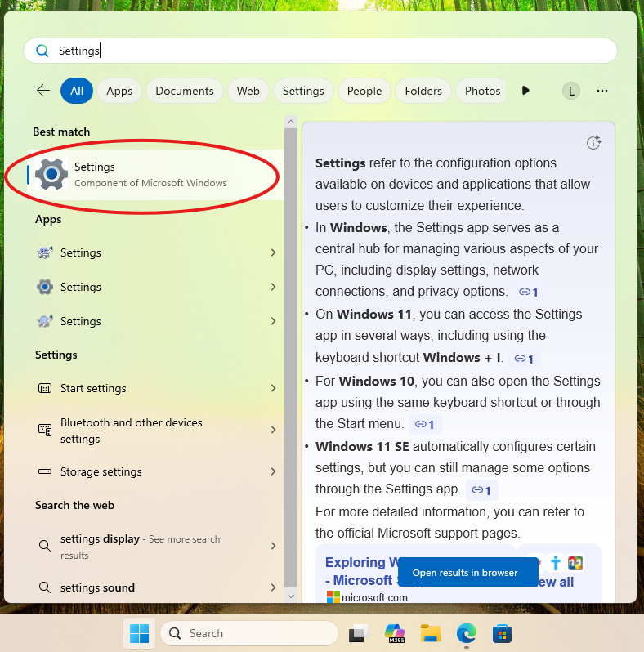Click the Open results in browser button
Screen dimensions: 644x652
[465, 573]
